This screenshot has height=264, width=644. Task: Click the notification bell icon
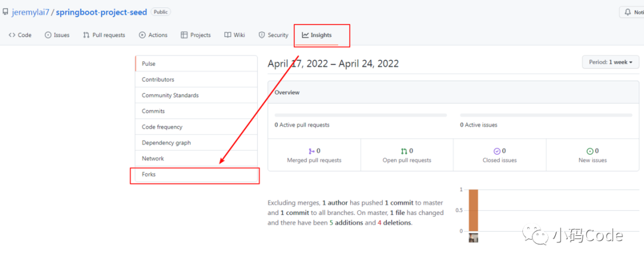627,13
